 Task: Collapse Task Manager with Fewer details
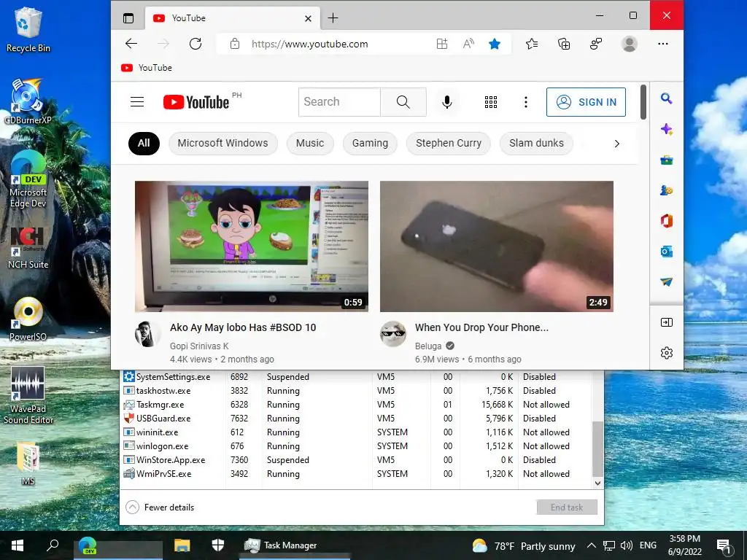(160, 507)
